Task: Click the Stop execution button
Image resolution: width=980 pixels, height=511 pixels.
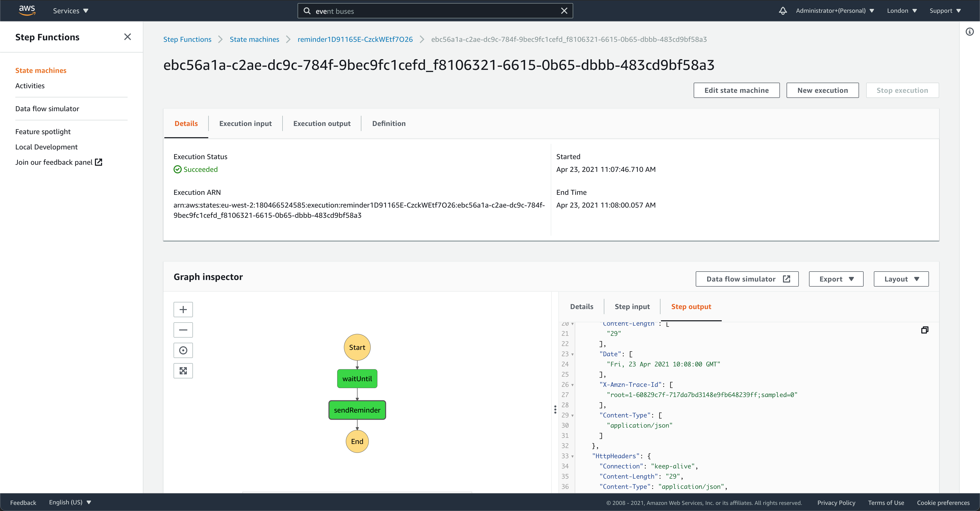Action: coord(902,90)
